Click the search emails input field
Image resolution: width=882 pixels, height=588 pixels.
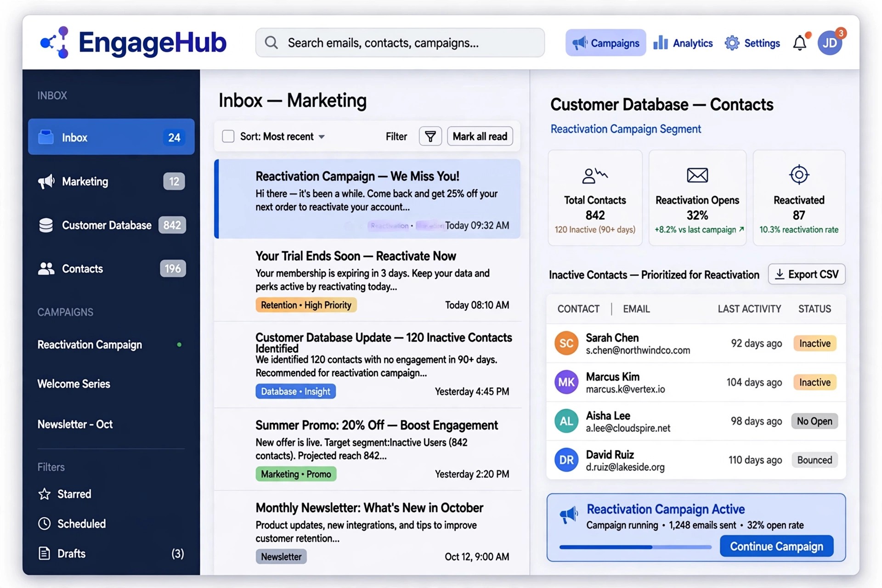pos(400,43)
